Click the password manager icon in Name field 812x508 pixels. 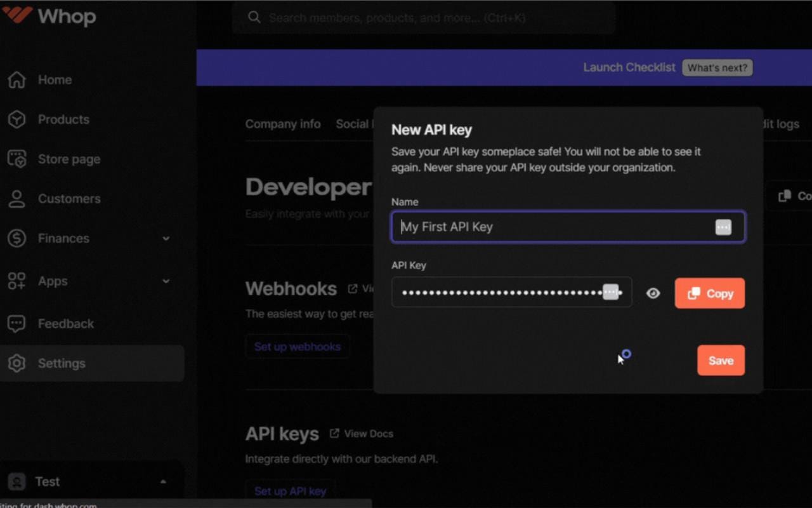tap(723, 227)
